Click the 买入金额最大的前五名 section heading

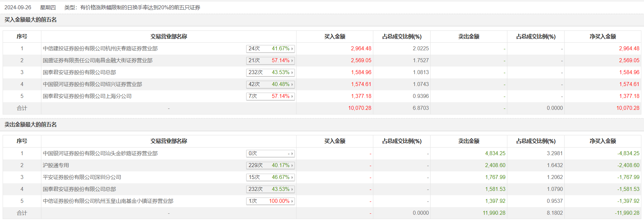click(30, 20)
